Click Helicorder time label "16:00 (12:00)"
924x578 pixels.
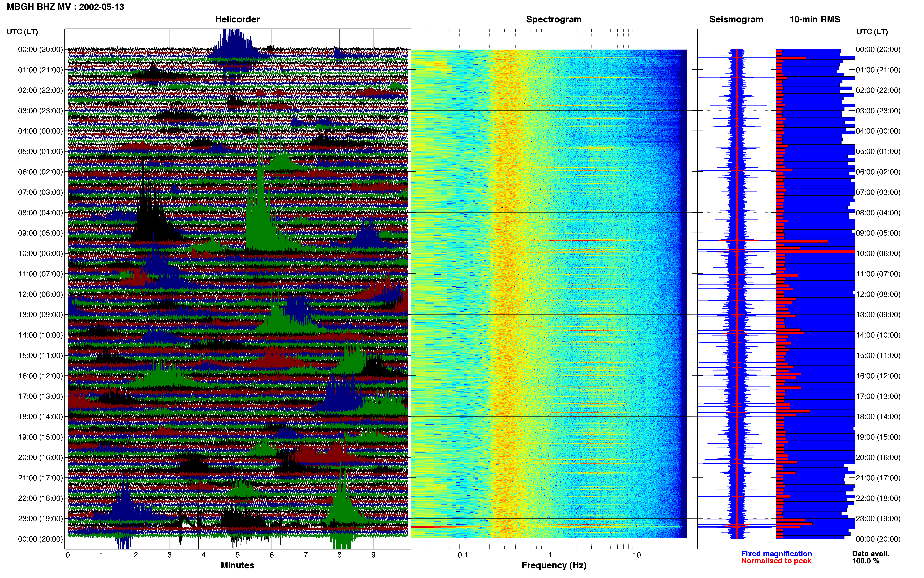point(41,376)
